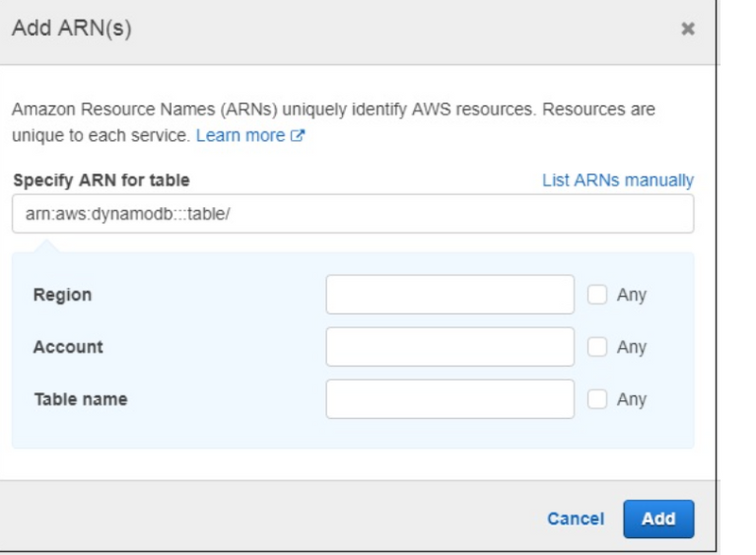The image size is (756, 555).
Task: Click the blue Add button
Action: 659,519
